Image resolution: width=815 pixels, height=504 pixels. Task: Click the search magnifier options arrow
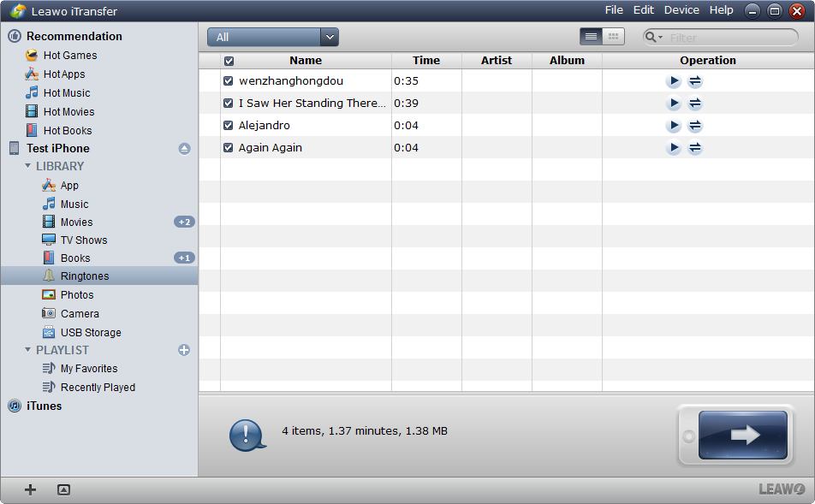coord(660,38)
